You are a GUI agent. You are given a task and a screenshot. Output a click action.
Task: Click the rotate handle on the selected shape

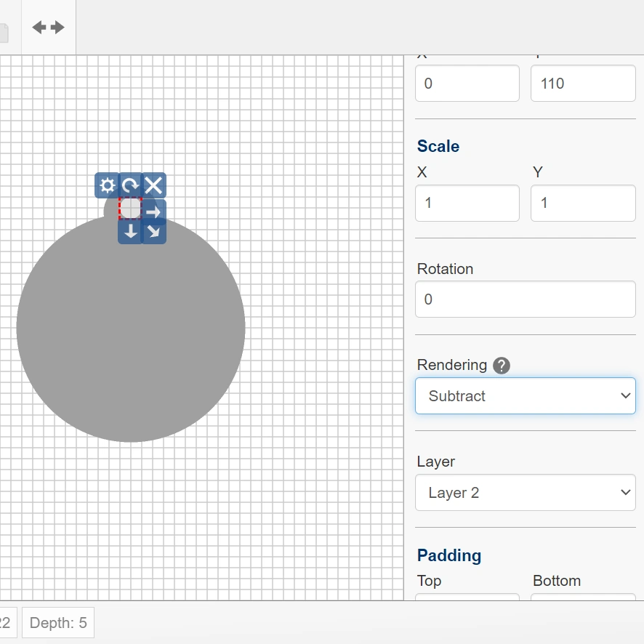(130, 185)
